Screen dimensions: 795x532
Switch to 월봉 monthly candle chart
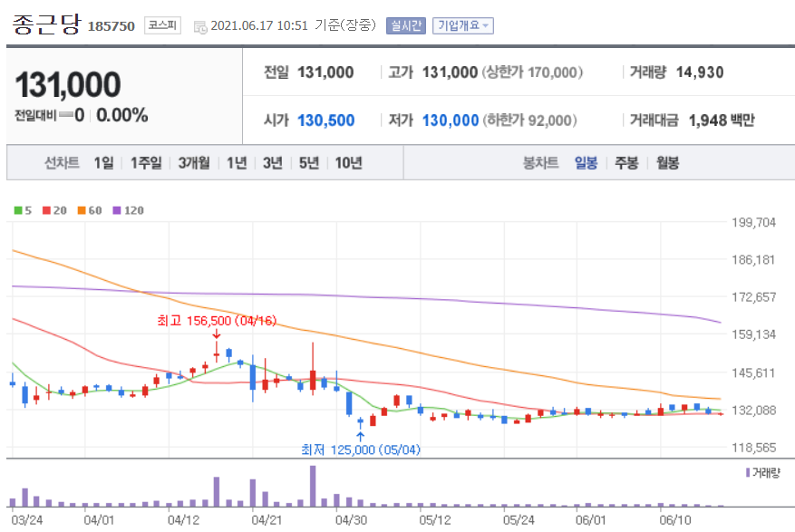667,162
